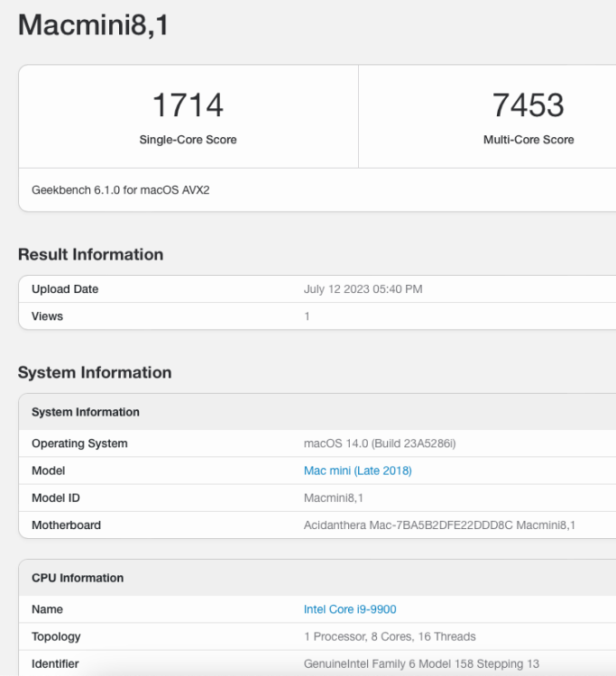Screen dimensions: 616x676
Task: Click the CPU Information table header
Action: [317, 578]
